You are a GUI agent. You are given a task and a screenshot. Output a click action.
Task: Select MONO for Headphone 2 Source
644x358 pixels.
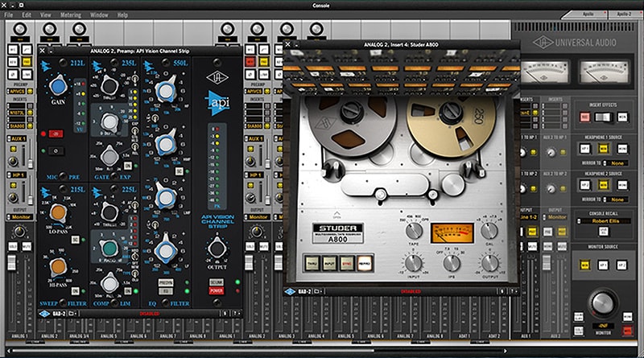coord(622,185)
